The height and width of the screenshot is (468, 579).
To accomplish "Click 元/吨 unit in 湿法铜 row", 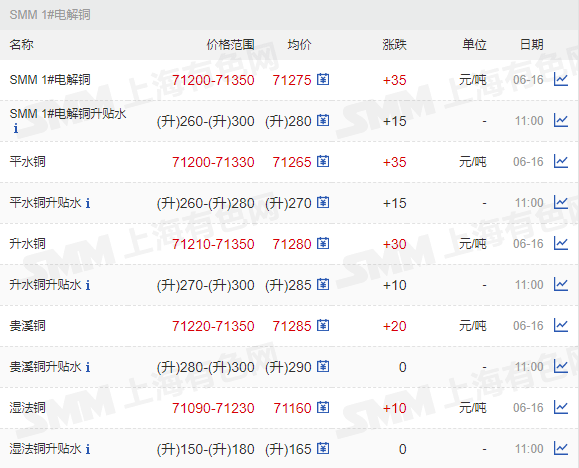I will pyautogui.click(x=473, y=408).
